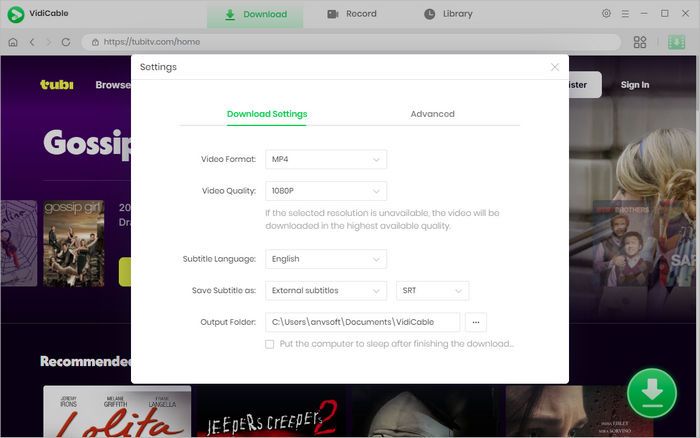Switch to the Advanced tab
This screenshot has width=700, height=438.
click(x=432, y=114)
